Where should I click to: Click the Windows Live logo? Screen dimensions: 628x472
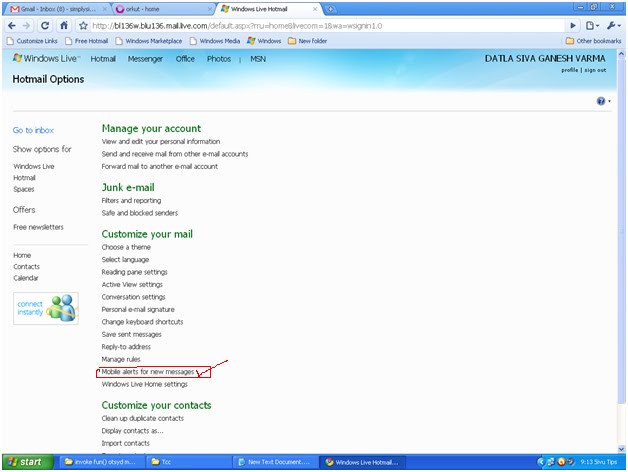pos(46,58)
